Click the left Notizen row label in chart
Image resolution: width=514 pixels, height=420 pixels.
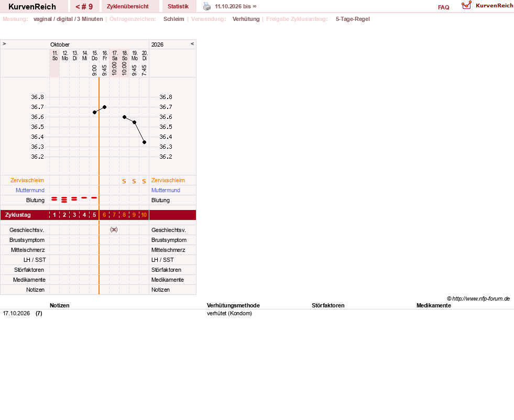pos(35,290)
